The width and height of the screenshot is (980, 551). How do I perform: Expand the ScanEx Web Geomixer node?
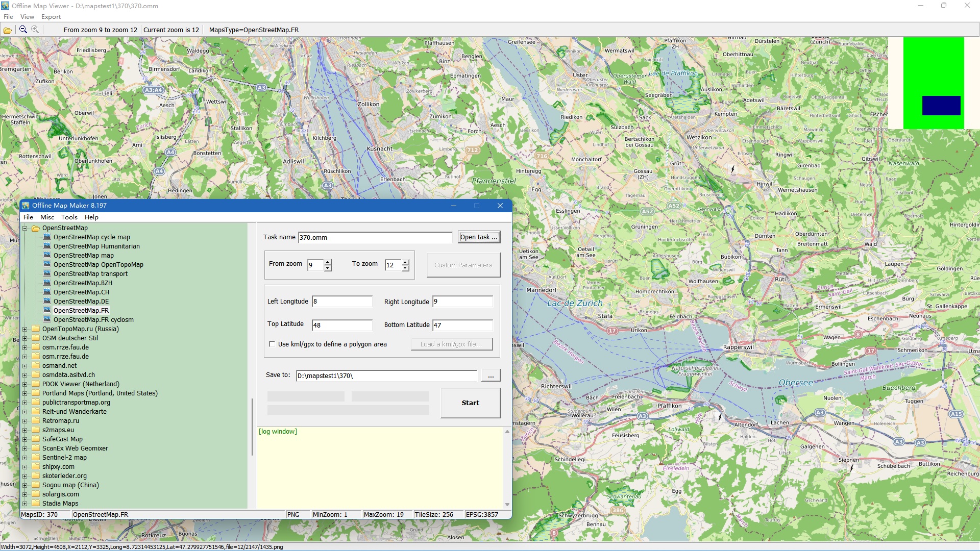pos(24,448)
